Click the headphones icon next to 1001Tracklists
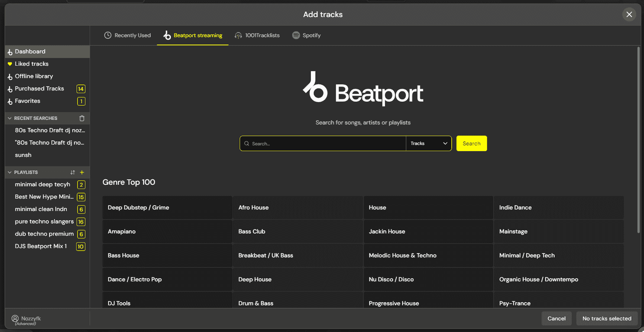The width and height of the screenshot is (644, 332). (239, 35)
